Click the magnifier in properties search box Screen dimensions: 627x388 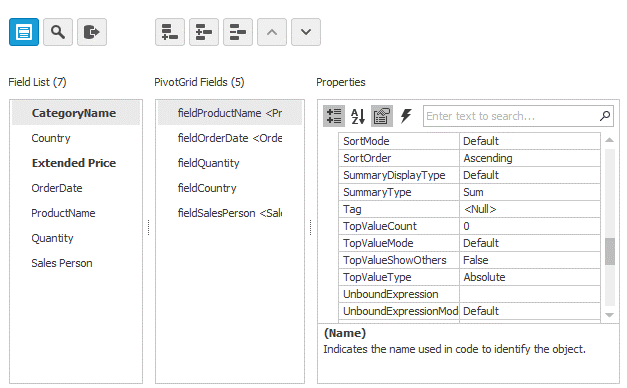pyautogui.click(x=605, y=116)
